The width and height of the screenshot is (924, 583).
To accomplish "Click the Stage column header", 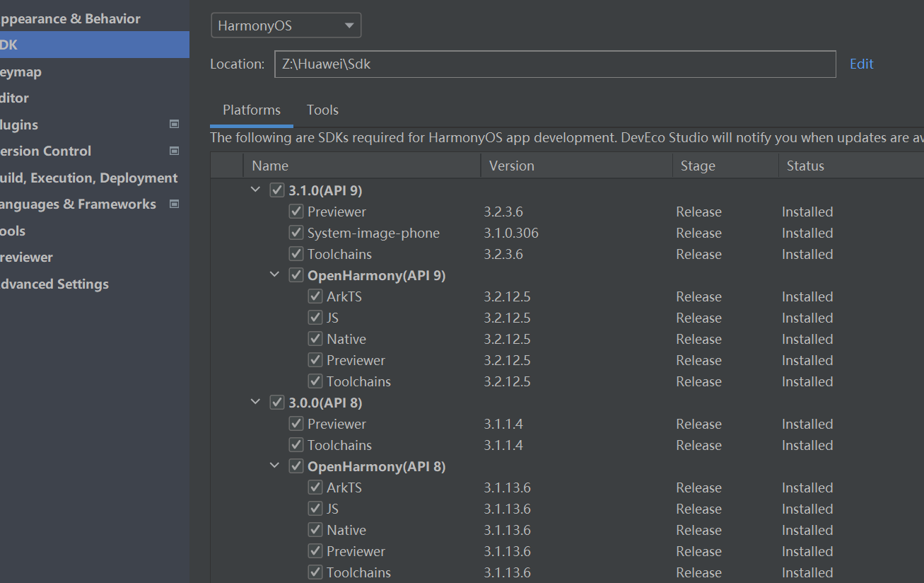I will coord(725,166).
